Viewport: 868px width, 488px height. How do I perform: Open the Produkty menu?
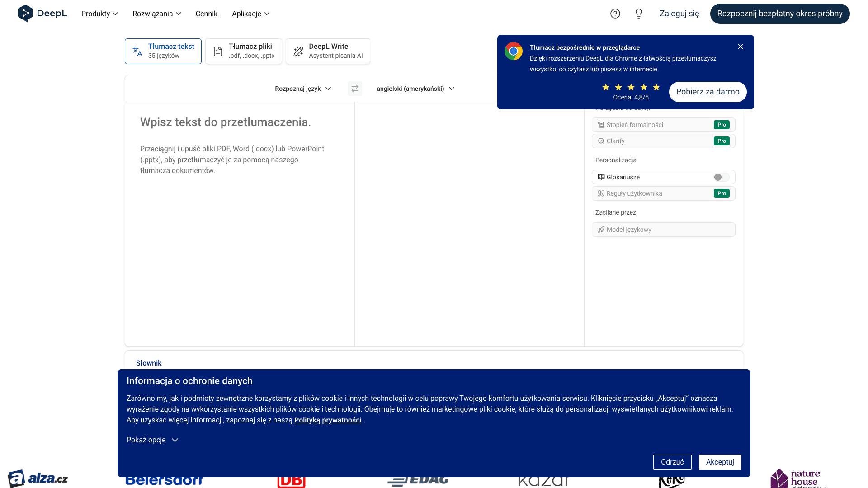99,14
